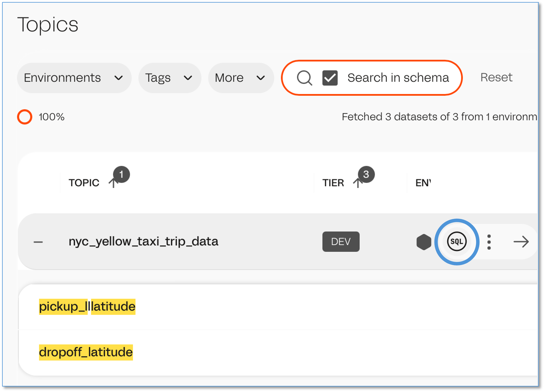Click the TOPIC column header

84,183
